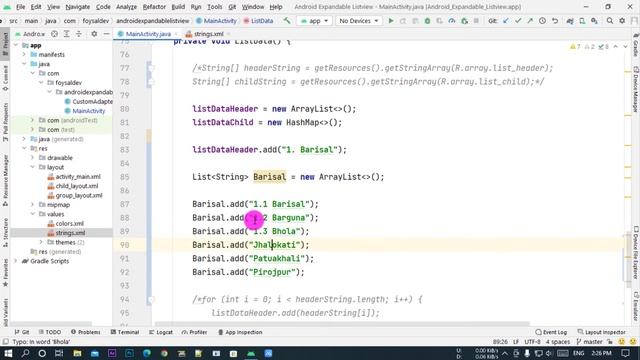This screenshot has height=360, width=640.
Task: Click Collapse All icon in Project panel
Action: tap(79, 34)
